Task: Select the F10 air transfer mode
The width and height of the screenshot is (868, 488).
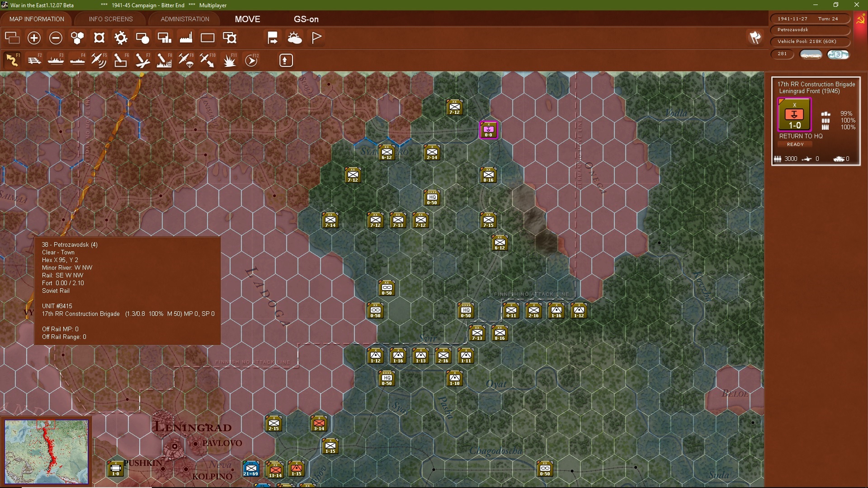Action: point(208,60)
